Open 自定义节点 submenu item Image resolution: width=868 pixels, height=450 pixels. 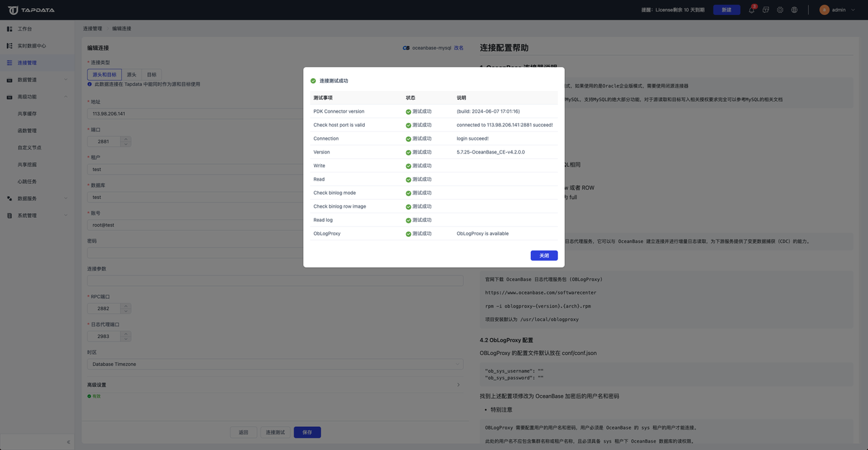(x=28, y=148)
